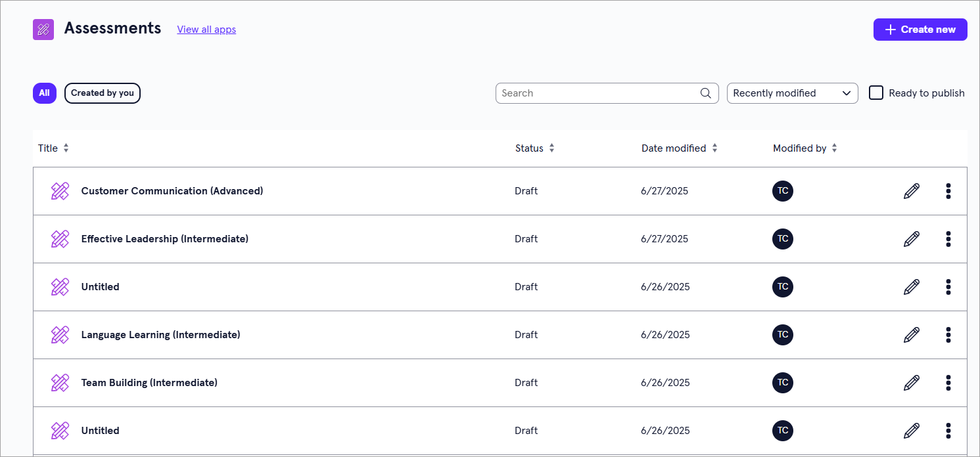Select the All filter tab

[44, 93]
